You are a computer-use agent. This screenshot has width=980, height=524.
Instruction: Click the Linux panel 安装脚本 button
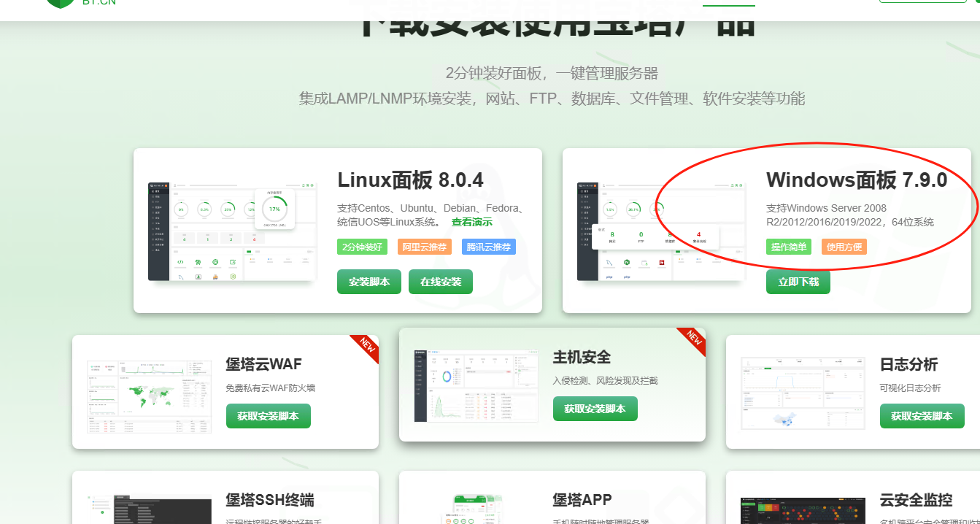(369, 282)
